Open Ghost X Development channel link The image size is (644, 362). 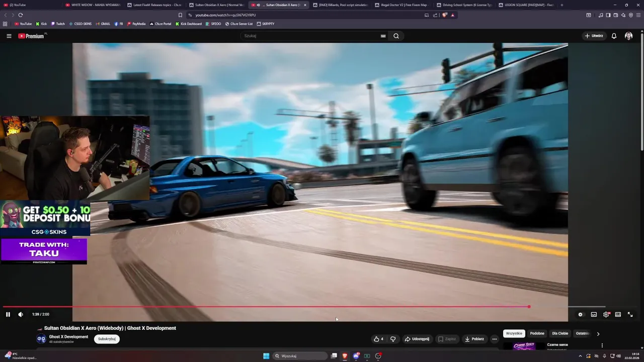[x=68, y=337]
